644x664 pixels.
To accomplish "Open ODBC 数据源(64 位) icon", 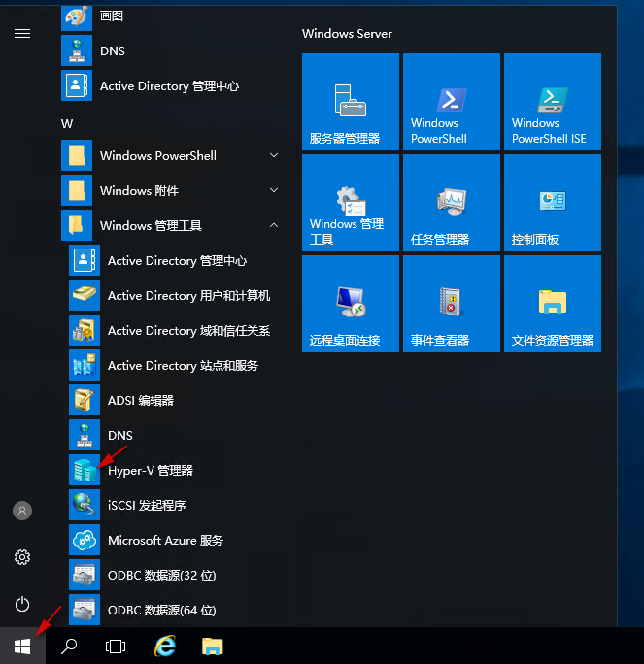I will click(x=85, y=610).
